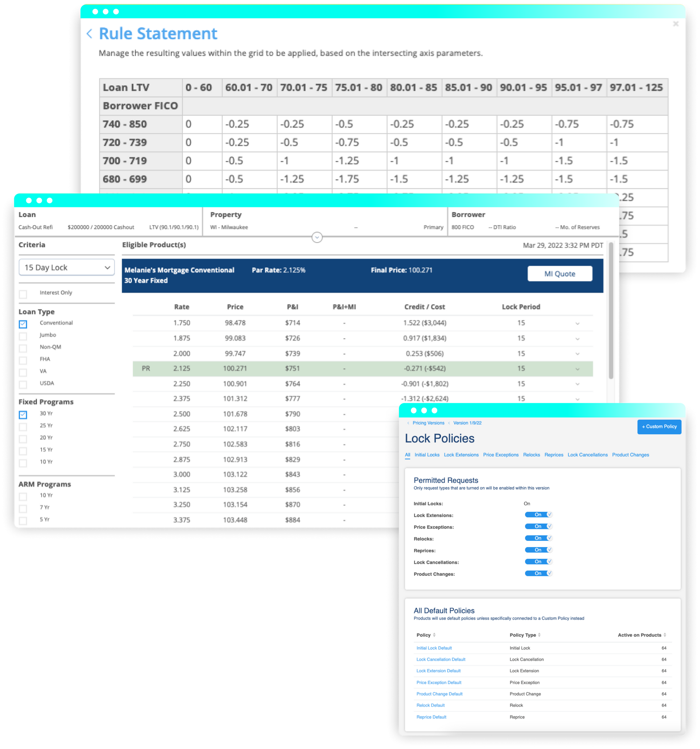Click the back arrow beside Rule Statement
Image resolution: width=700 pixels, height=749 pixels.
point(89,34)
